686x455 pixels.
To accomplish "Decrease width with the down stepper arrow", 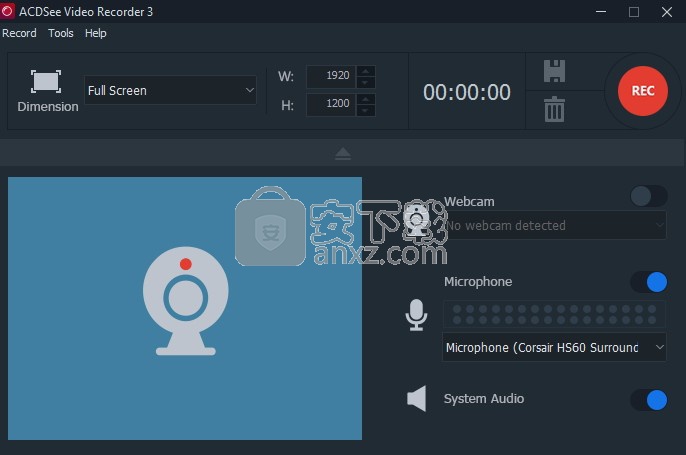I will (x=366, y=82).
